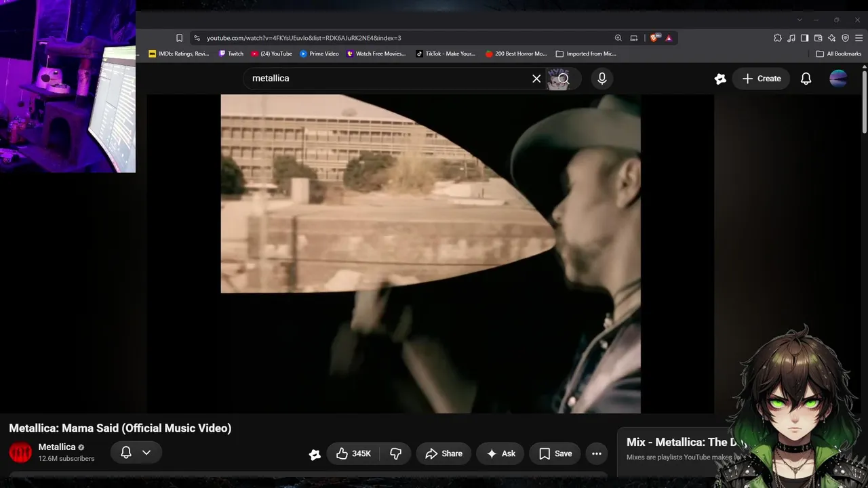Open the (24) YouTube bookmark
The width and height of the screenshot is (868, 488).
pyautogui.click(x=271, y=54)
